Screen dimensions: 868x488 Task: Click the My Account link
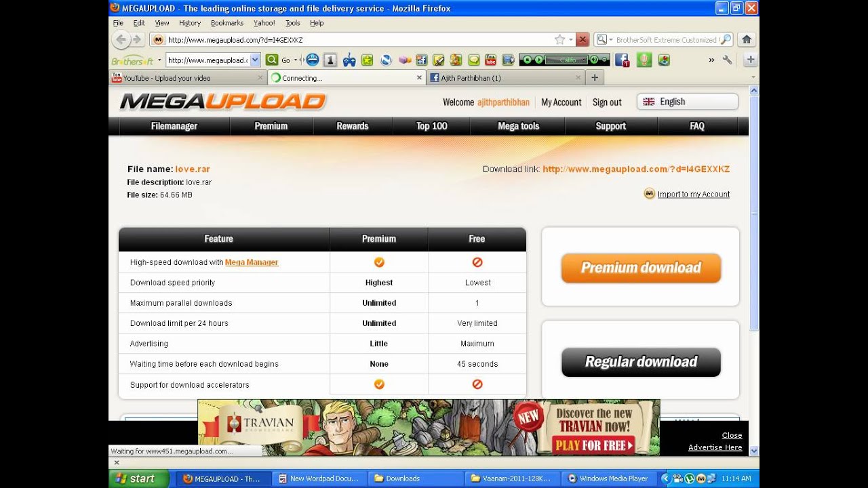[561, 102]
